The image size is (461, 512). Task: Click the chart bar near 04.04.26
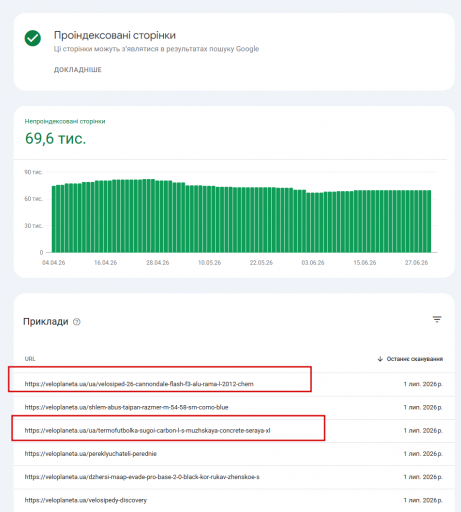click(x=54, y=219)
